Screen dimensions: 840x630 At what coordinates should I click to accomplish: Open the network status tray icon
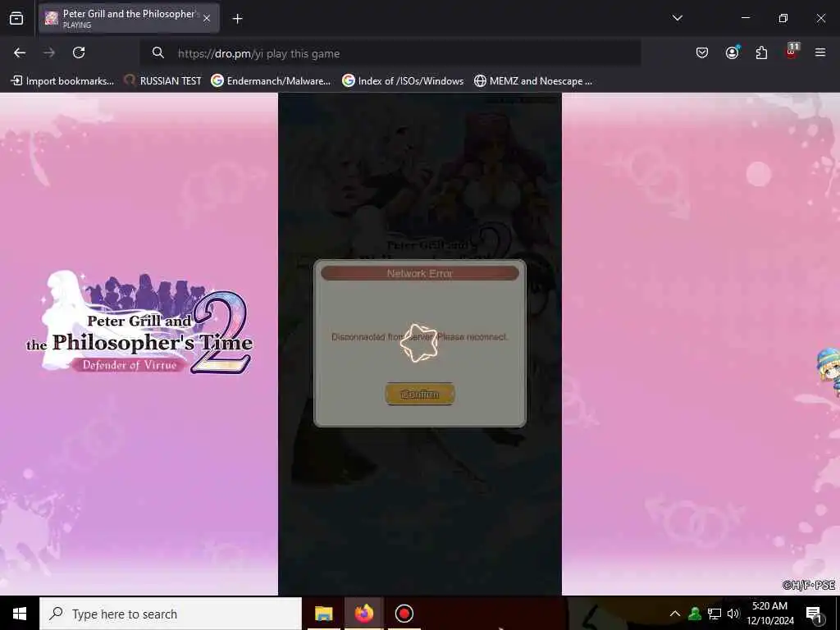point(714,614)
